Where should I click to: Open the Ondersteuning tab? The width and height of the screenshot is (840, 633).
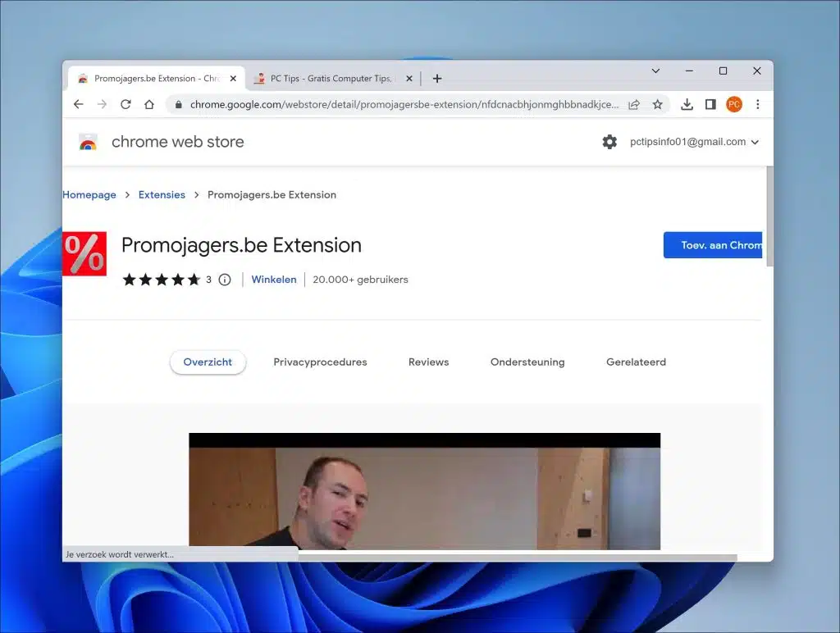pos(527,362)
